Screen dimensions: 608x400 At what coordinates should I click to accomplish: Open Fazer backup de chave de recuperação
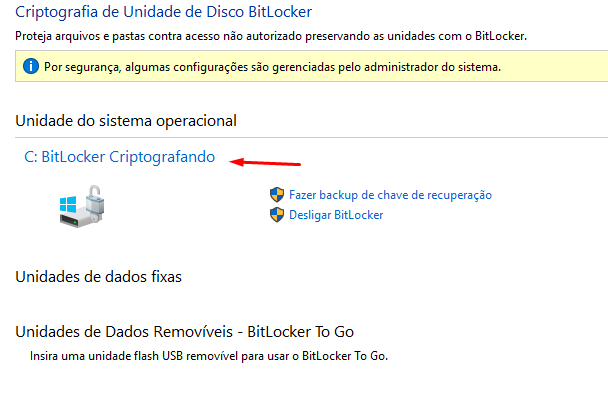(x=390, y=195)
